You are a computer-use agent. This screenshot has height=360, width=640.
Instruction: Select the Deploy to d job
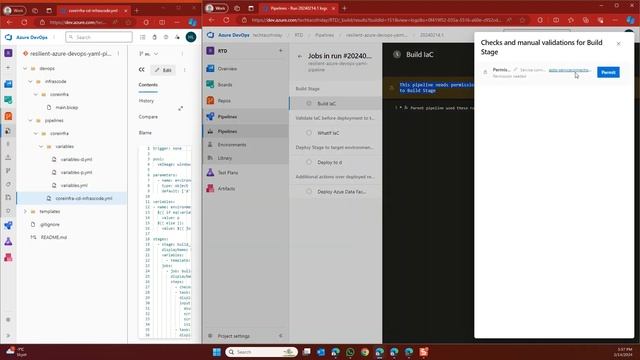(x=336, y=162)
